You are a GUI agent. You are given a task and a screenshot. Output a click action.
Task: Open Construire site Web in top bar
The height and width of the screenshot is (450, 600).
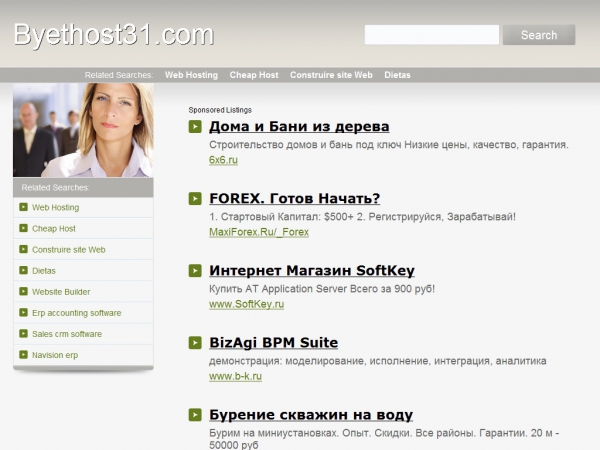[x=331, y=75]
